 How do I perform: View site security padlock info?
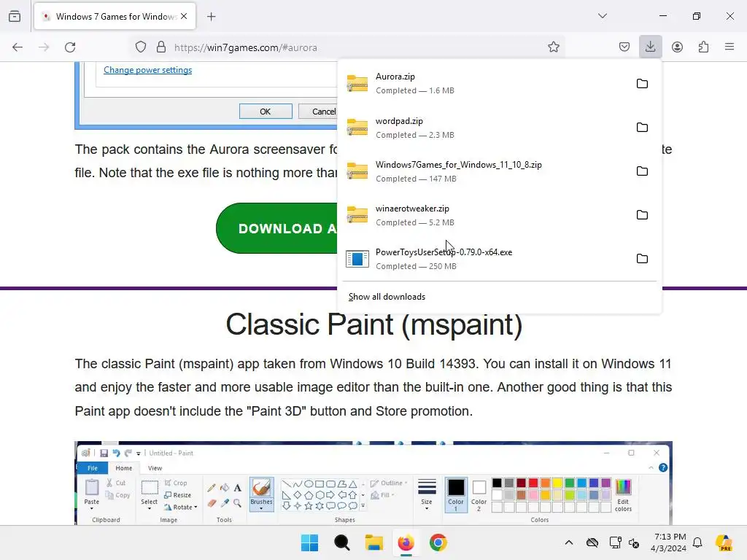pyautogui.click(x=161, y=47)
